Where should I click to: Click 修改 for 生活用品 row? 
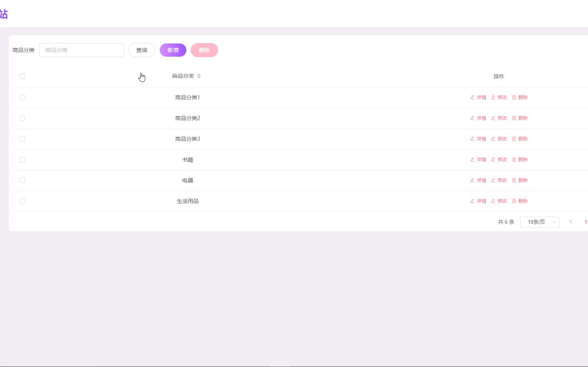499,201
